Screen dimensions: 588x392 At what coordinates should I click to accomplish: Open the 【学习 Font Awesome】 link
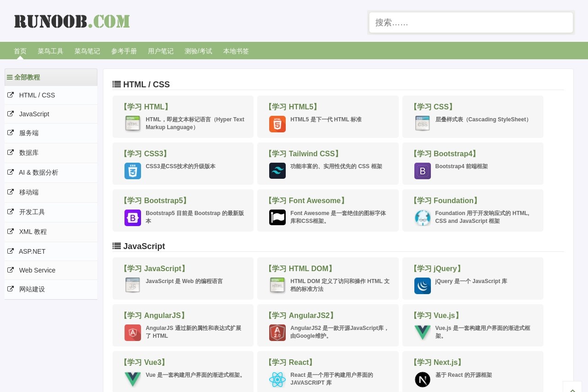pyautogui.click(x=306, y=200)
